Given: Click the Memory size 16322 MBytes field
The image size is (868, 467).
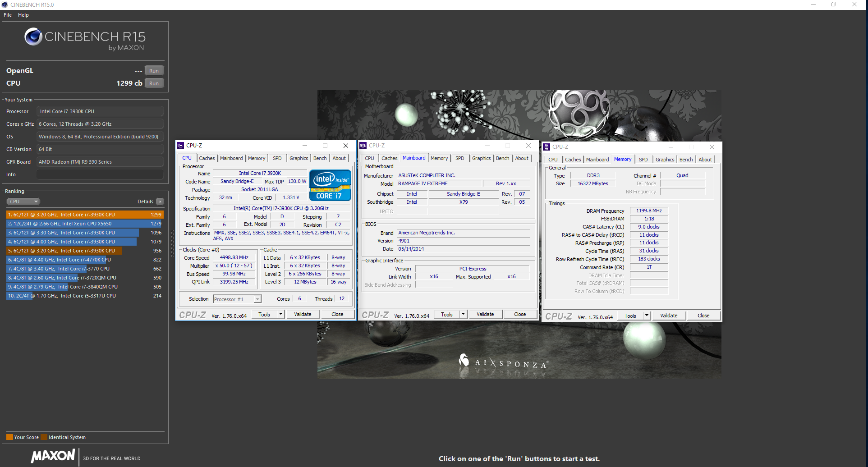Looking at the screenshot, I should (593, 183).
